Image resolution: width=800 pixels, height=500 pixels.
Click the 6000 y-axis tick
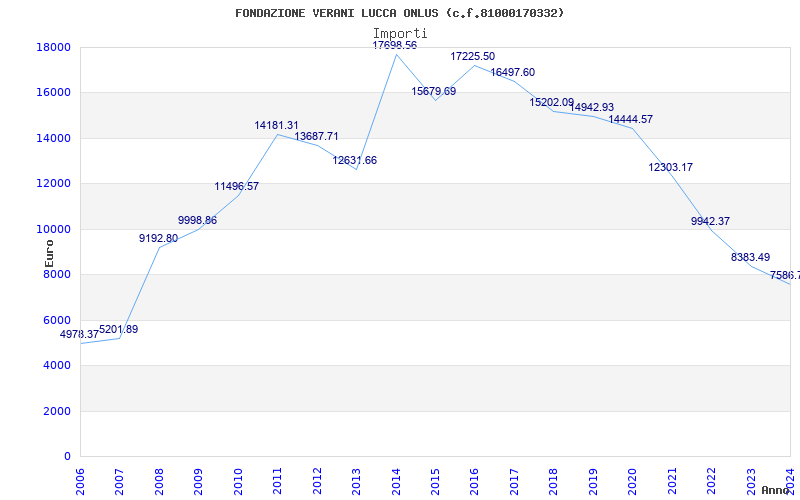[57, 320]
